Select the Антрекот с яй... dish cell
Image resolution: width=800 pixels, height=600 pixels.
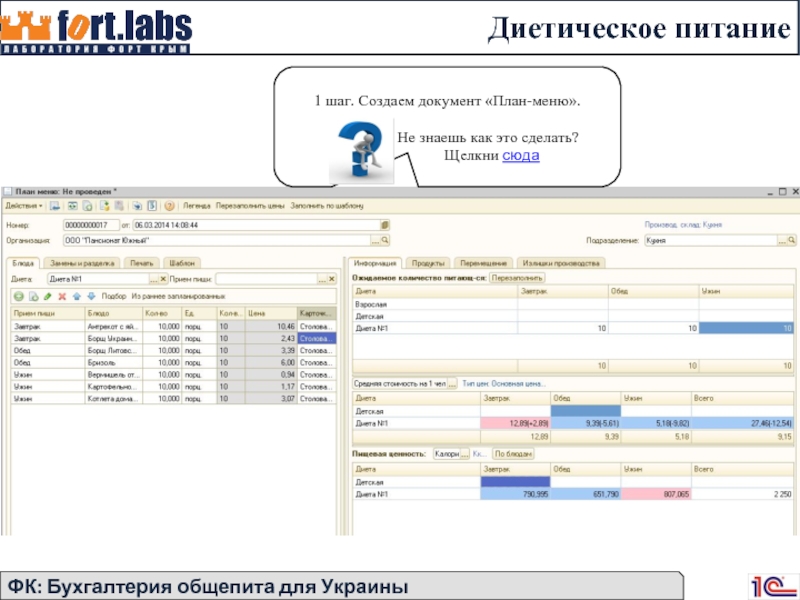[114, 327]
